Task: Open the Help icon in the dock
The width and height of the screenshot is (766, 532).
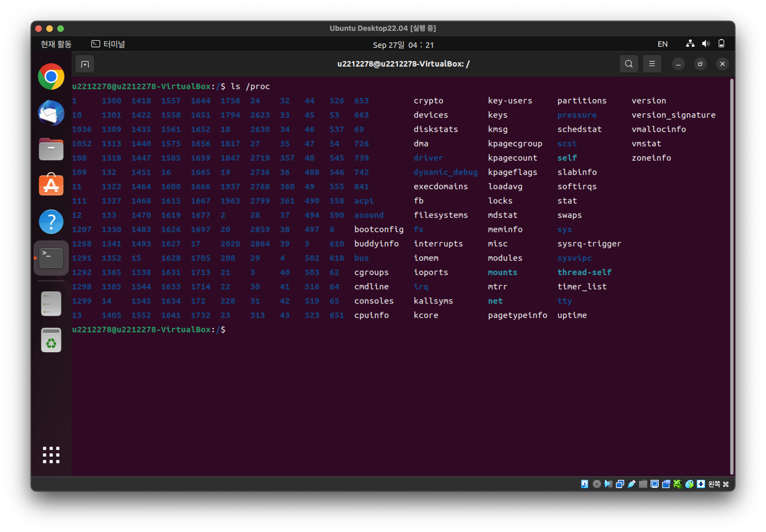Action: coord(51,222)
